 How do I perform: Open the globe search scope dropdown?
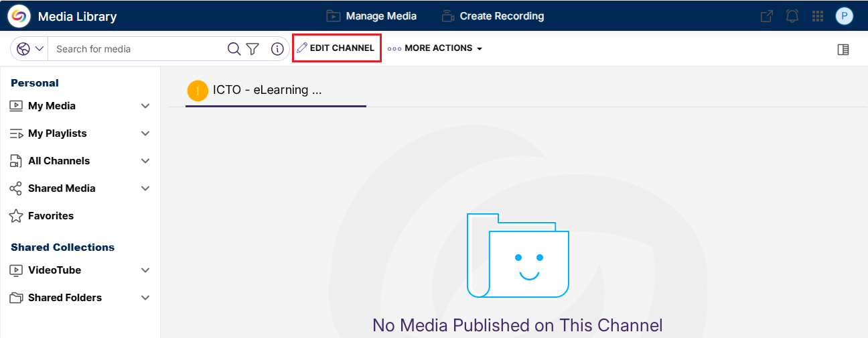point(30,48)
